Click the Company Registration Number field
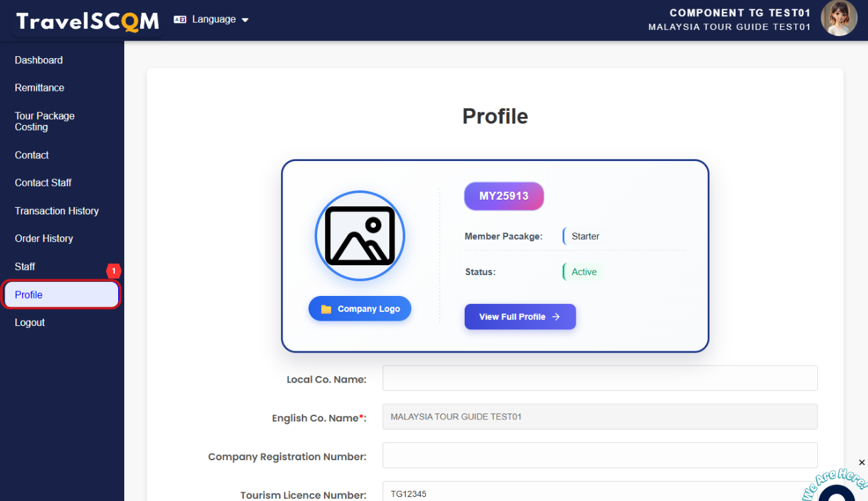This screenshot has width=868, height=501. click(600, 456)
